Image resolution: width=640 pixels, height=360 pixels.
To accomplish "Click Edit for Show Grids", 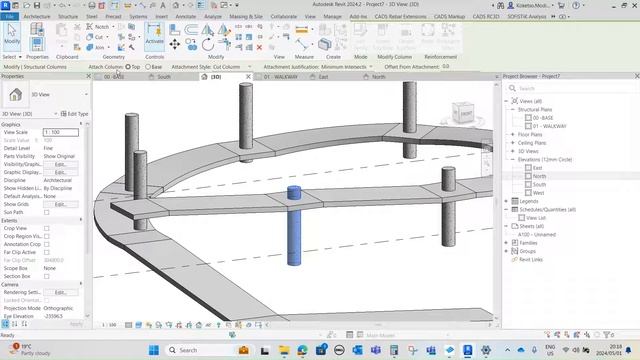I will pos(60,204).
